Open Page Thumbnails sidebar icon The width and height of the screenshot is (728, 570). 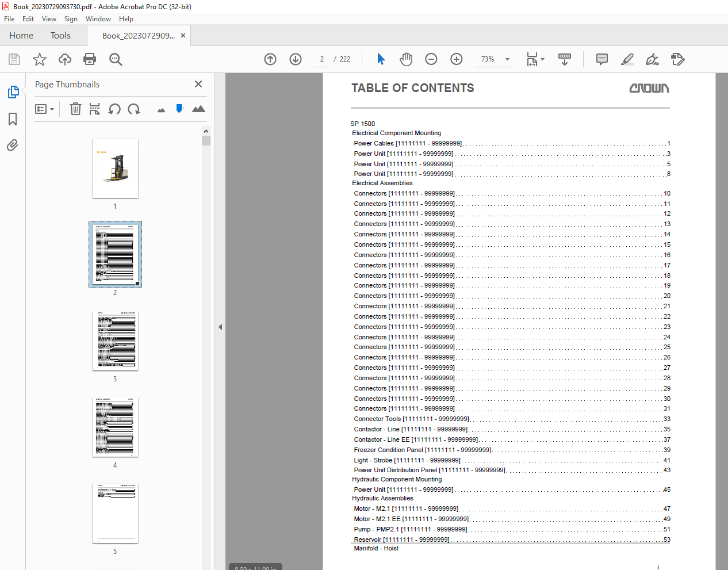point(13,92)
